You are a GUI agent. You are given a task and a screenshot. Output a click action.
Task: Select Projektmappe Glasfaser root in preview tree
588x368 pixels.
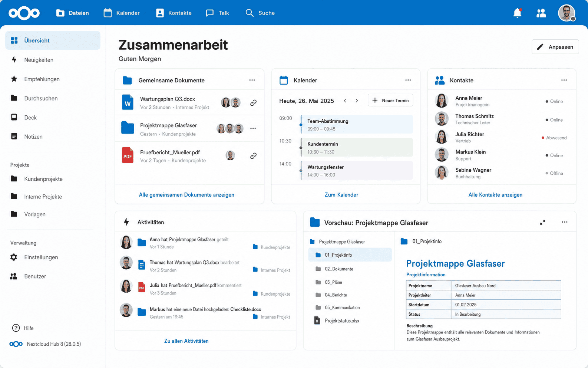337,241
